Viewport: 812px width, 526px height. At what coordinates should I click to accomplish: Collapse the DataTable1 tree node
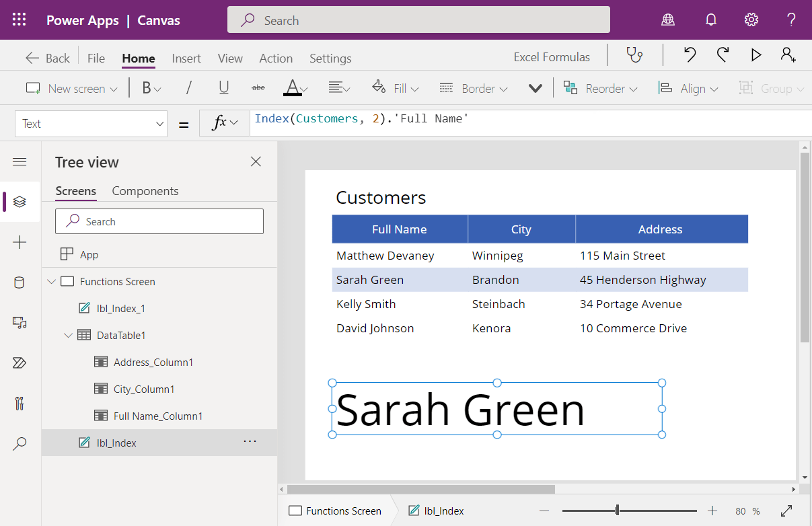tap(67, 334)
